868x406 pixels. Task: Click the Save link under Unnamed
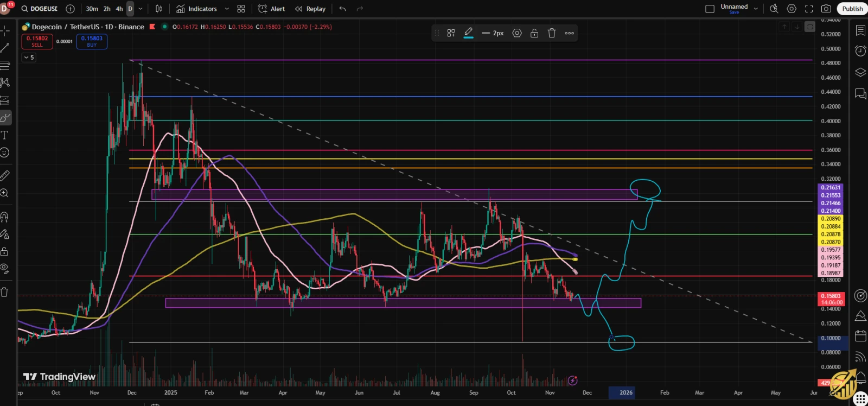(x=734, y=12)
